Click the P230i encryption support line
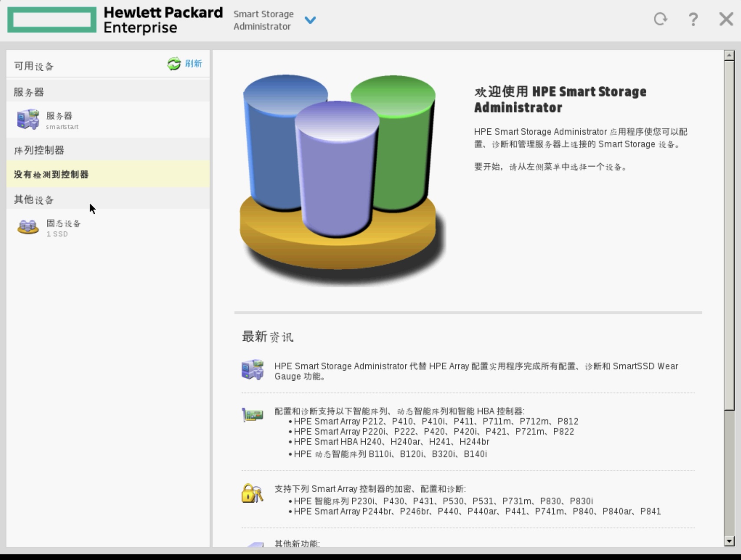This screenshot has height=560, width=741. click(x=443, y=501)
